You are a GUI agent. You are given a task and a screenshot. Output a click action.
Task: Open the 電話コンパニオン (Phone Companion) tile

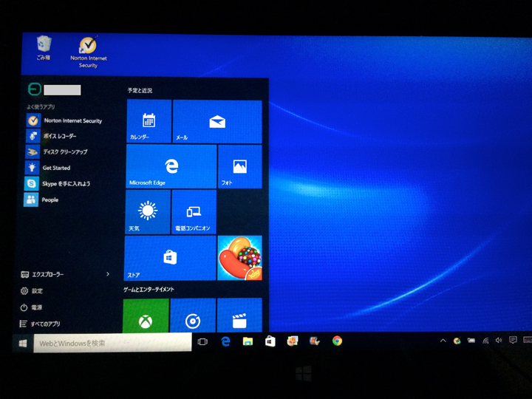coord(194,212)
